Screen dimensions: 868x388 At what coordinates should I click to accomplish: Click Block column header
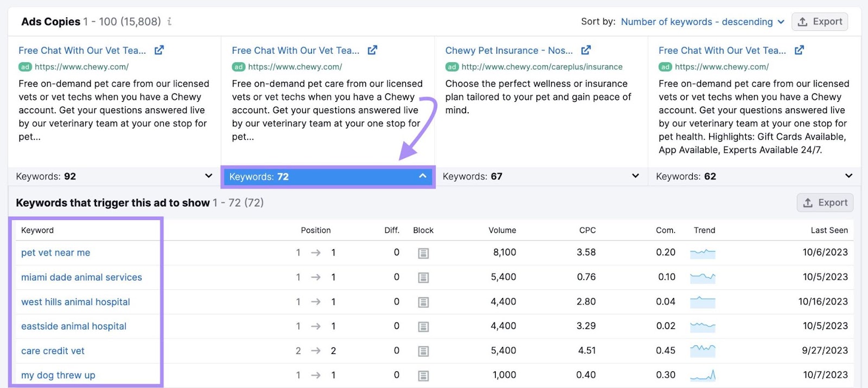pos(423,230)
